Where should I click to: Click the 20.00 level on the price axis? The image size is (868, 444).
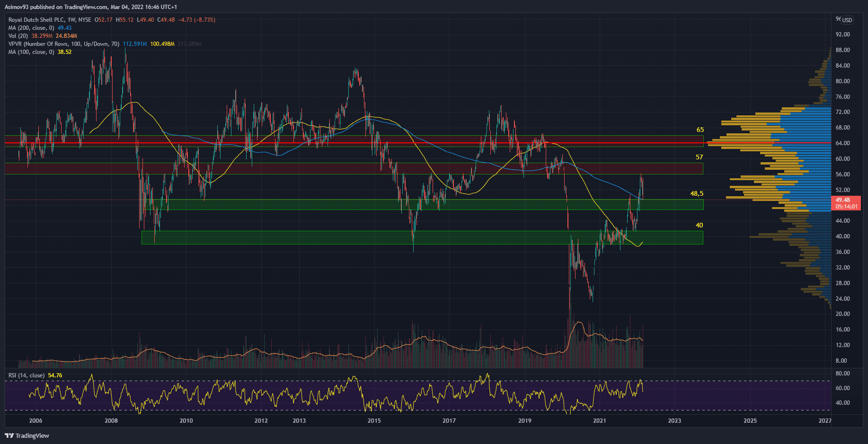[842, 314]
